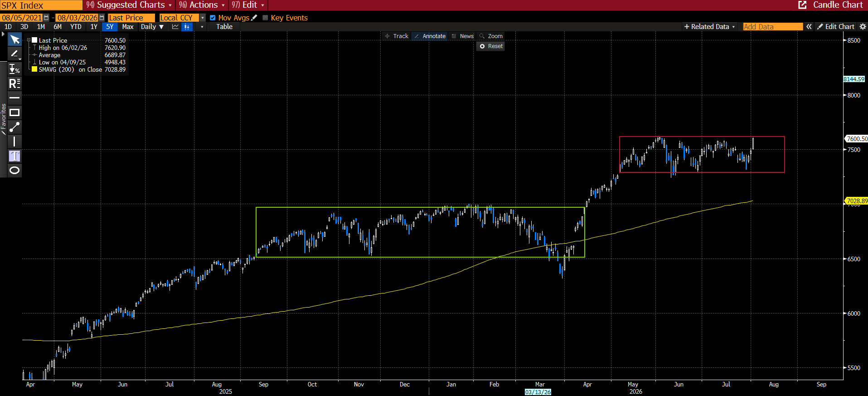Click the Annotate tool button
Image resolution: width=868 pixels, height=396 pixels.
click(430, 36)
